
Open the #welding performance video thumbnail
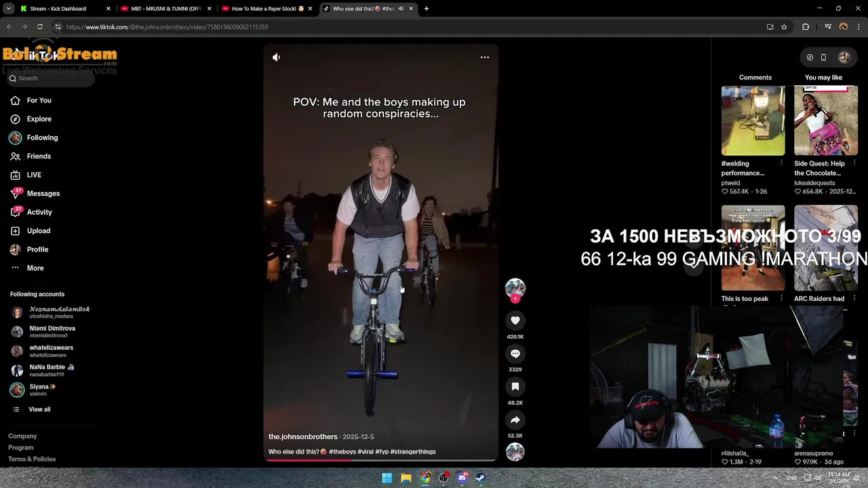click(x=753, y=121)
